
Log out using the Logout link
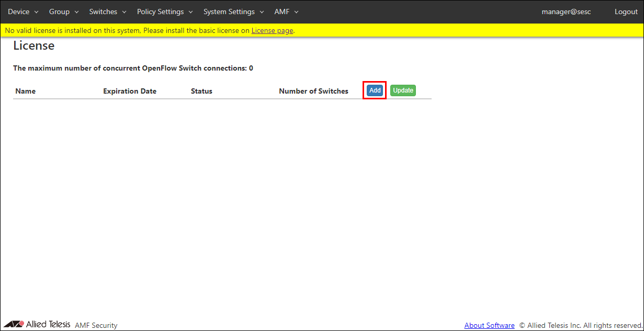(626, 12)
